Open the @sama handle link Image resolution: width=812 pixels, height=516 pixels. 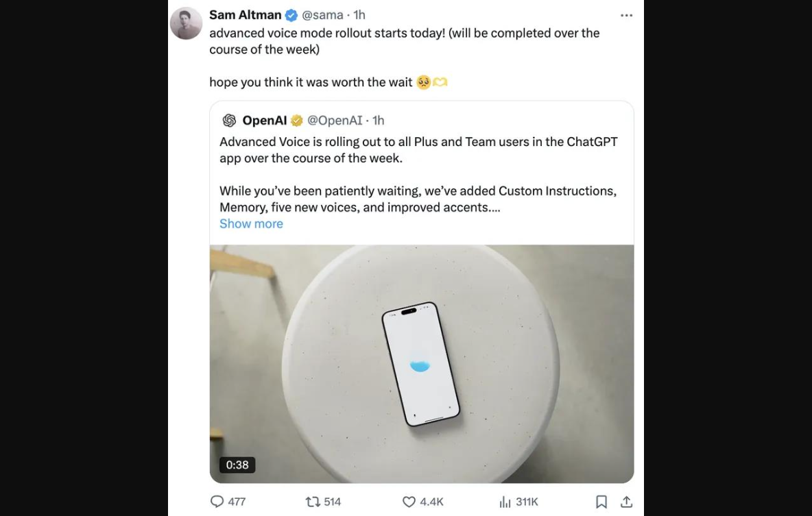tap(322, 15)
